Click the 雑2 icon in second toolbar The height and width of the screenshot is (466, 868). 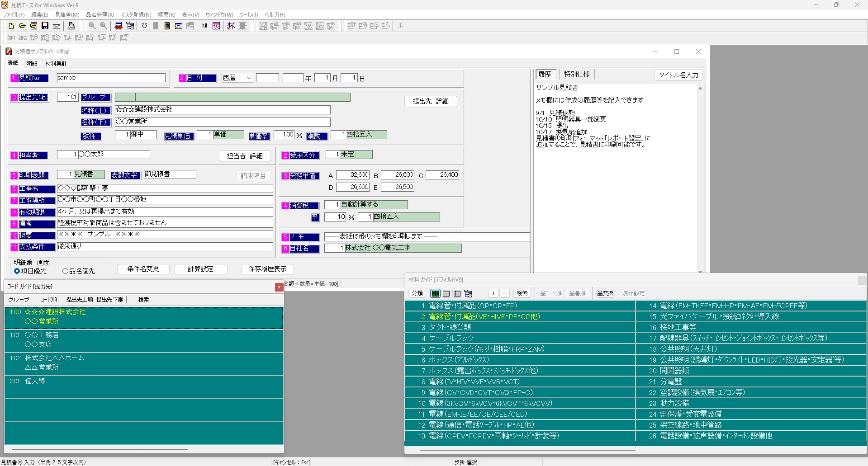coord(22,38)
